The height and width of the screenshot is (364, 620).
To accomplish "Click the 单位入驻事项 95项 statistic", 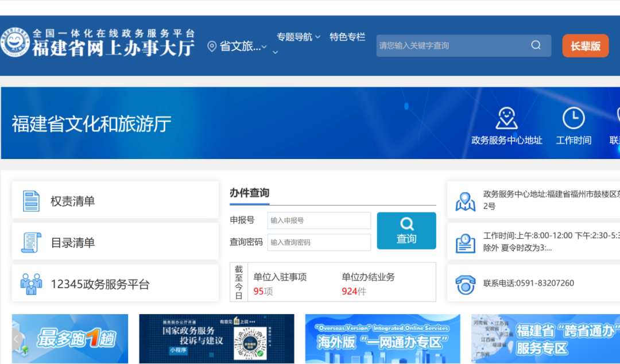I will pyautogui.click(x=280, y=284).
